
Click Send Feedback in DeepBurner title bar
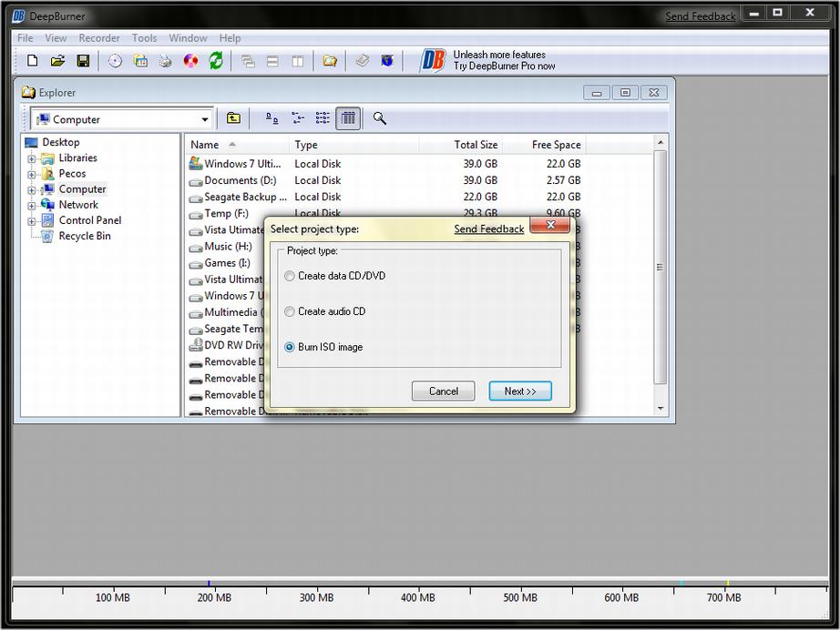701,16
